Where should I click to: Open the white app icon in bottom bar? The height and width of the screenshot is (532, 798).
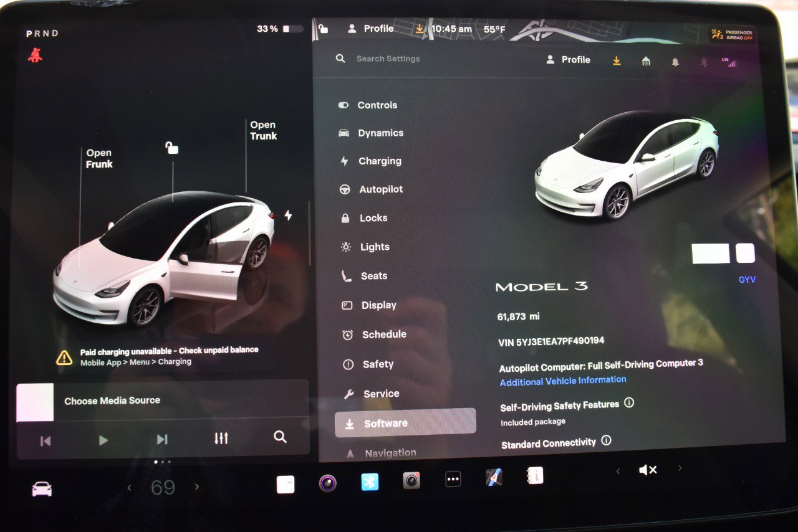click(286, 484)
